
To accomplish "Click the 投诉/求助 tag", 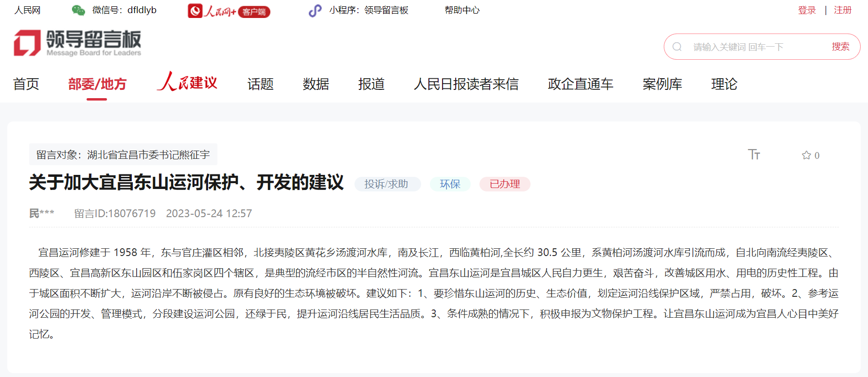I will 387,184.
